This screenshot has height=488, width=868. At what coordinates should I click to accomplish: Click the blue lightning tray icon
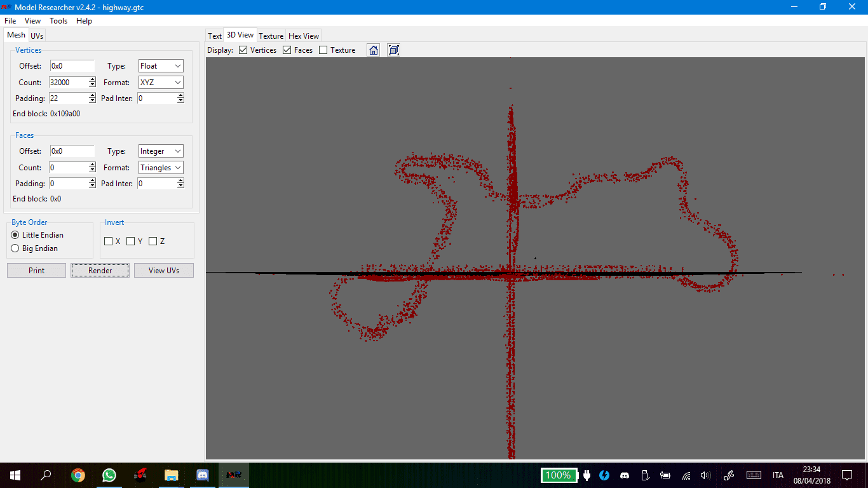click(x=604, y=475)
